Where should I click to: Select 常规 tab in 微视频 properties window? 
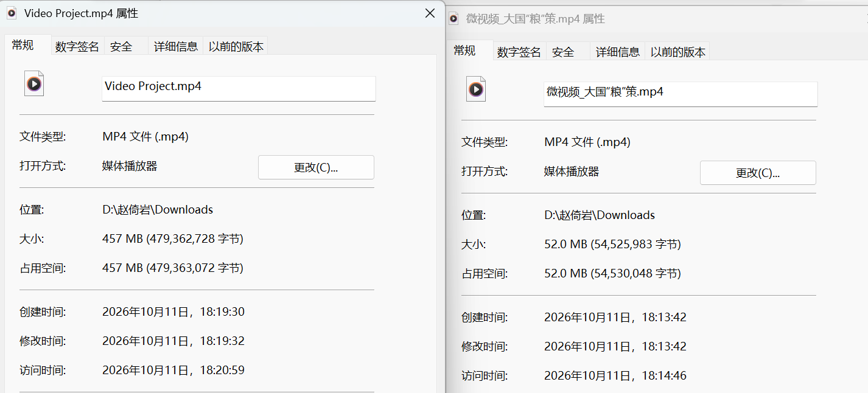coord(465,50)
